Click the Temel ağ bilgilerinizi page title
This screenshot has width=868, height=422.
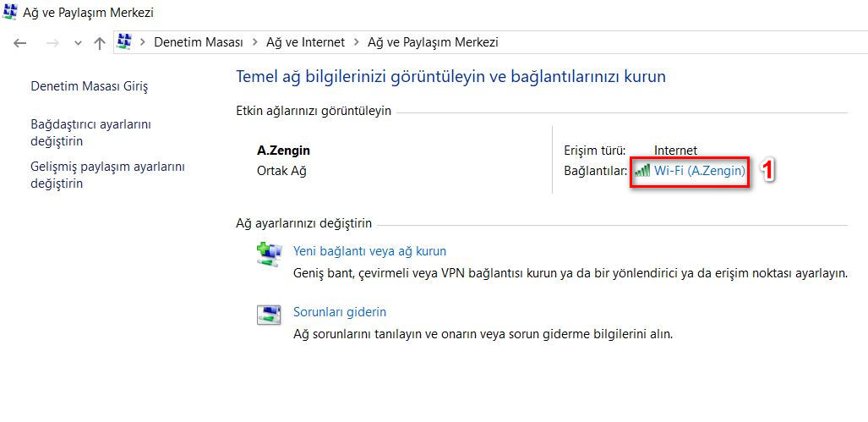[x=450, y=76]
